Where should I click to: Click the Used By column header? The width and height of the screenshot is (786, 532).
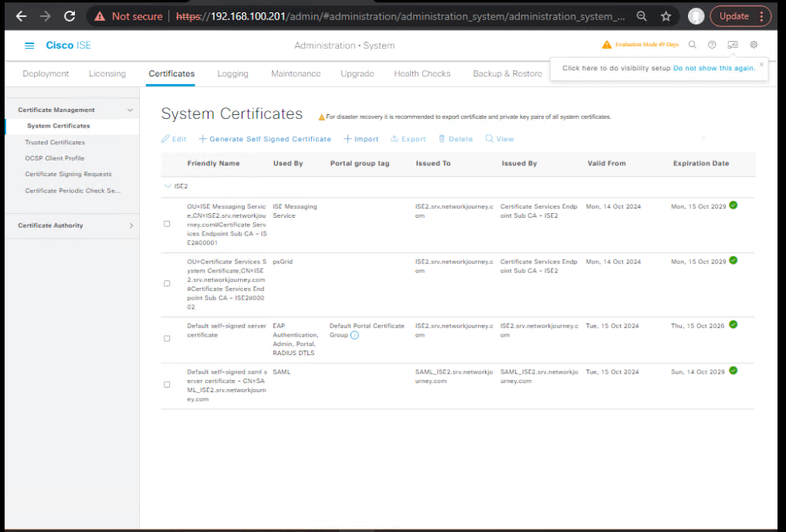click(288, 164)
